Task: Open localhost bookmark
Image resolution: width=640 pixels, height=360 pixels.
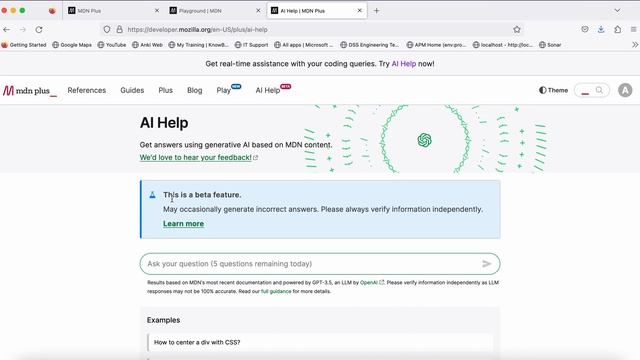Action: point(502,45)
